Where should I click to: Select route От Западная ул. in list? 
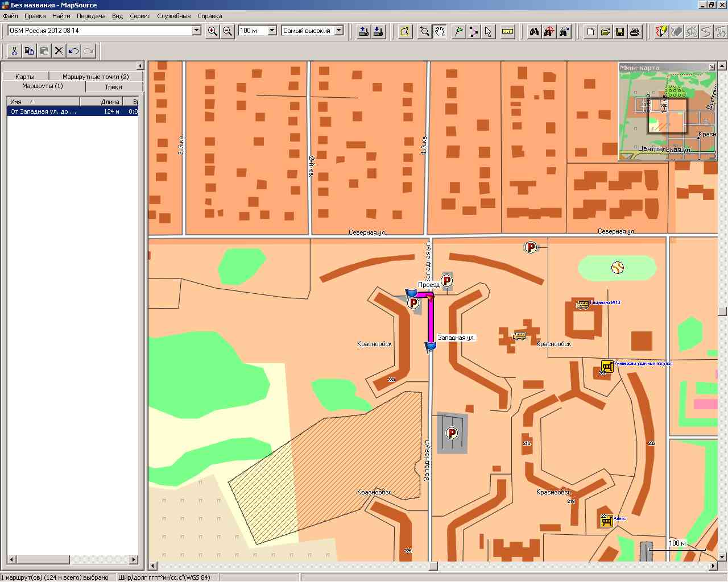tap(43, 111)
